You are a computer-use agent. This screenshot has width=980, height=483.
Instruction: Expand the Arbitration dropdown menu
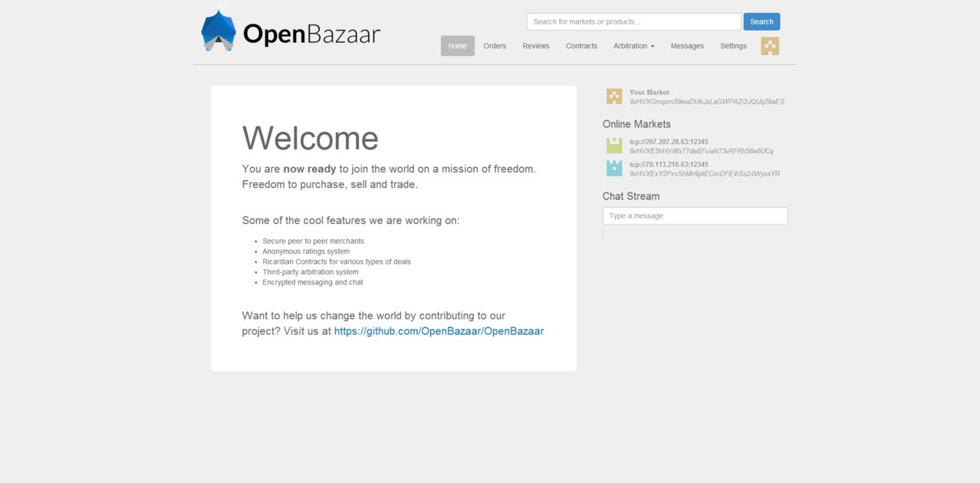633,46
